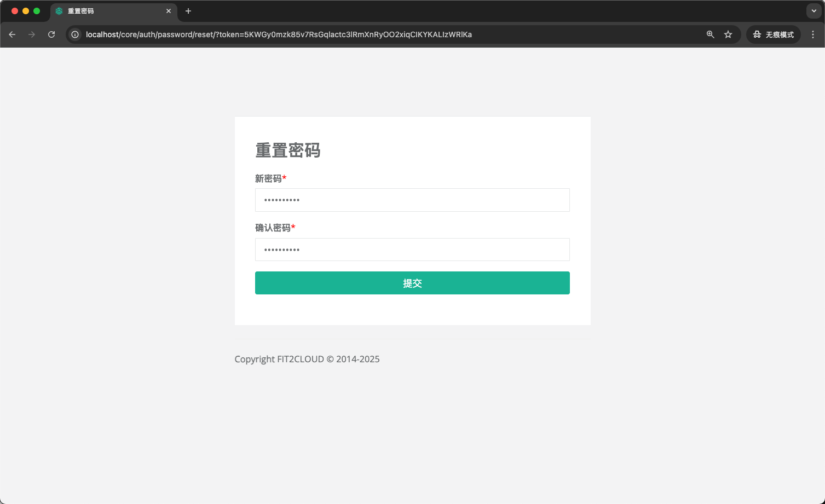Reload the password reset page
This screenshot has width=825, height=504.
(x=51, y=34)
